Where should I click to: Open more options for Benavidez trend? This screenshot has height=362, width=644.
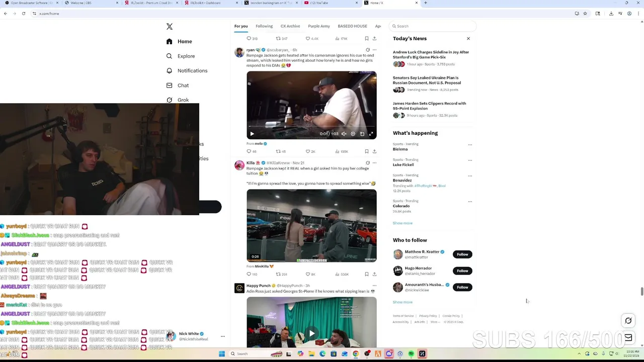470,176
